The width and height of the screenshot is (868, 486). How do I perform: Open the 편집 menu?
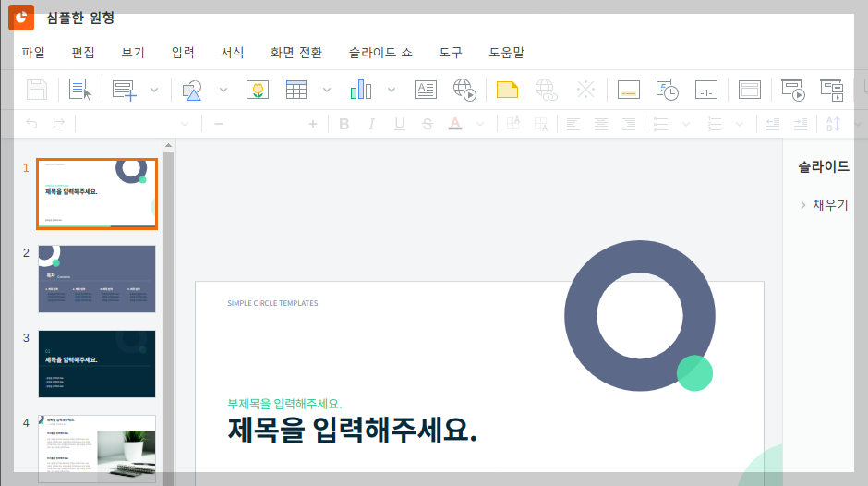pyautogui.click(x=83, y=52)
